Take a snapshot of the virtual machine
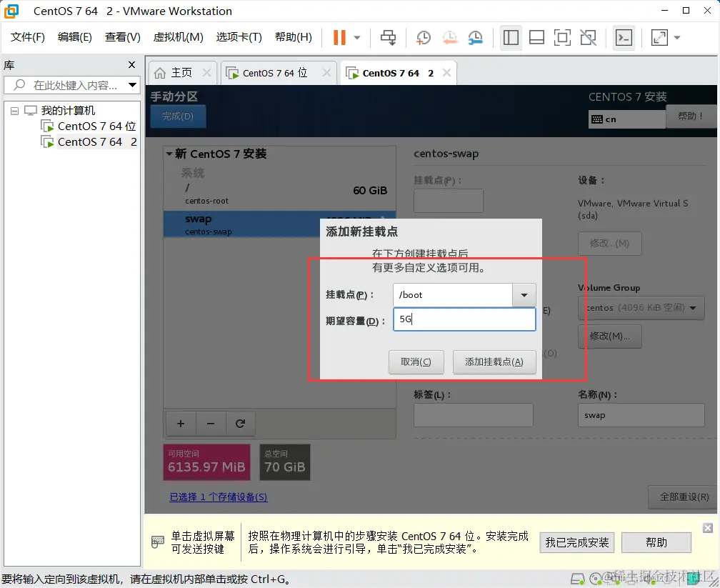 point(423,38)
